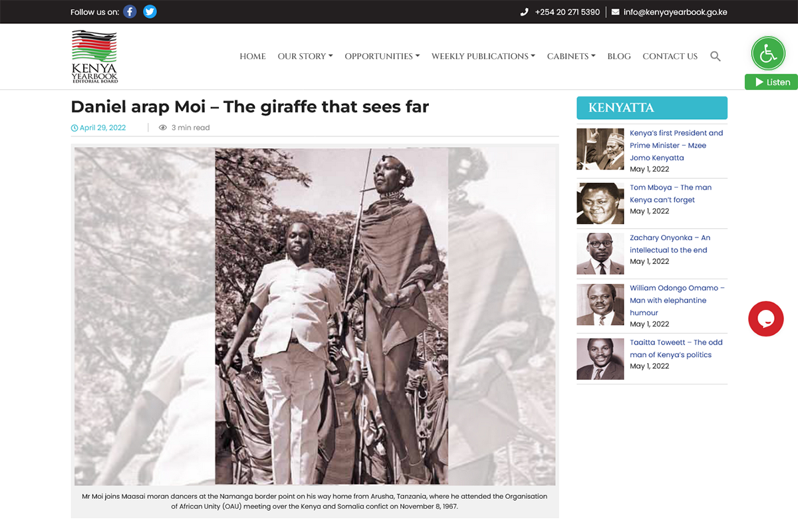Screen dimensions: 798x532
Task: Click the Kenya Yearbook logo
Action: 94,57
